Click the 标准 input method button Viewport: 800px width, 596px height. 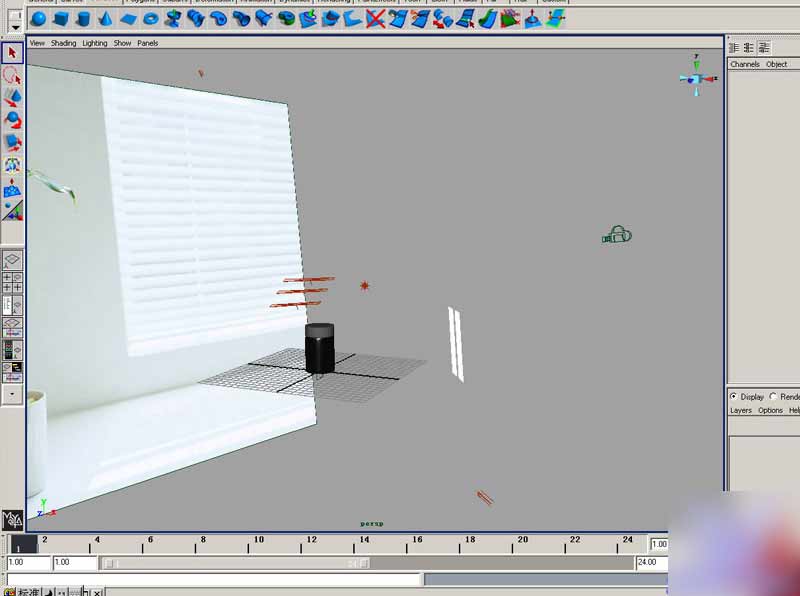pyautogui.click(x=28, y=592)
